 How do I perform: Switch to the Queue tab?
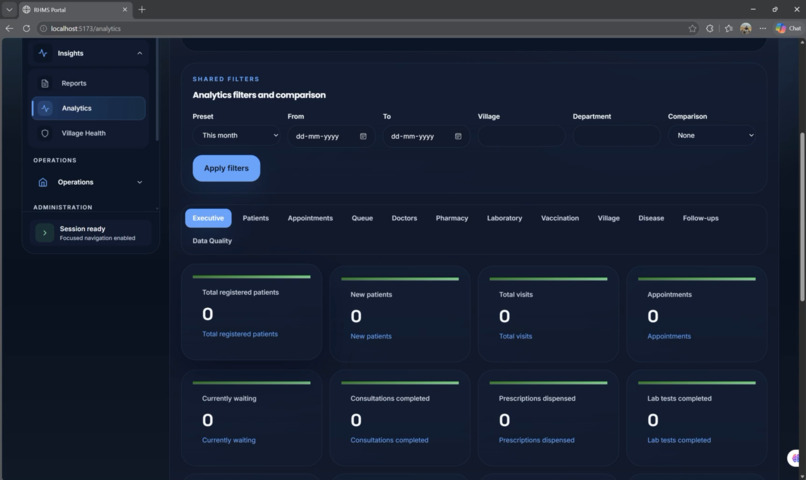pyautogui.click(x=362, y=218)
